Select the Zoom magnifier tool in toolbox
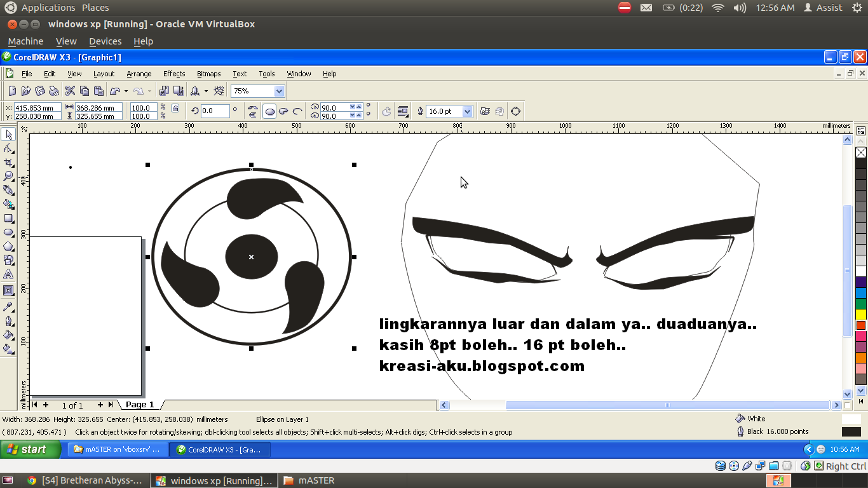 9,176
